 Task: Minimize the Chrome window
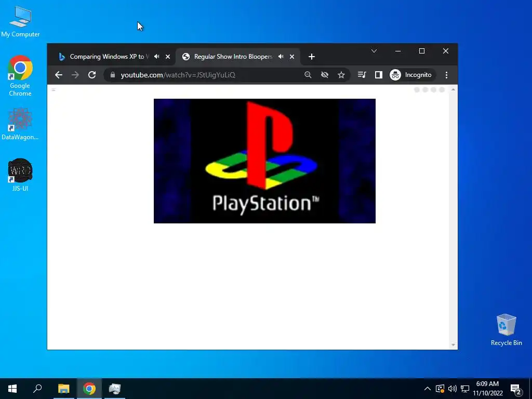[398, 51]
